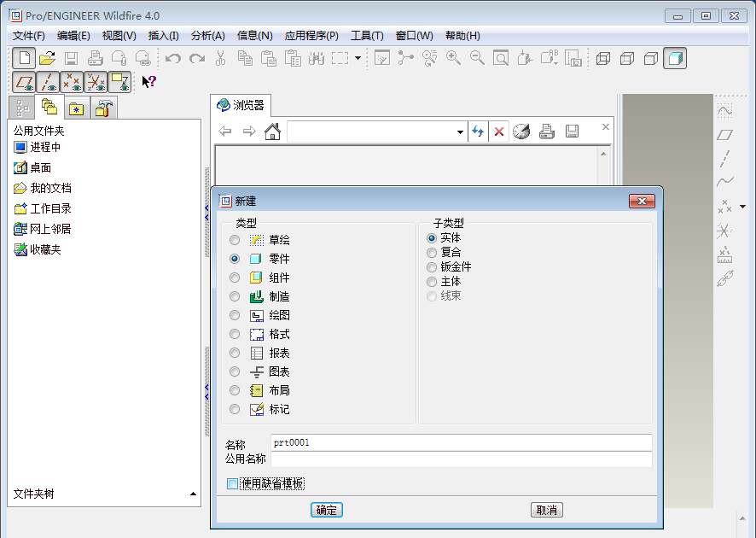Select Wireframe display style icon
Viewport: 756px width, 538px height.
(x=603, y=59)
